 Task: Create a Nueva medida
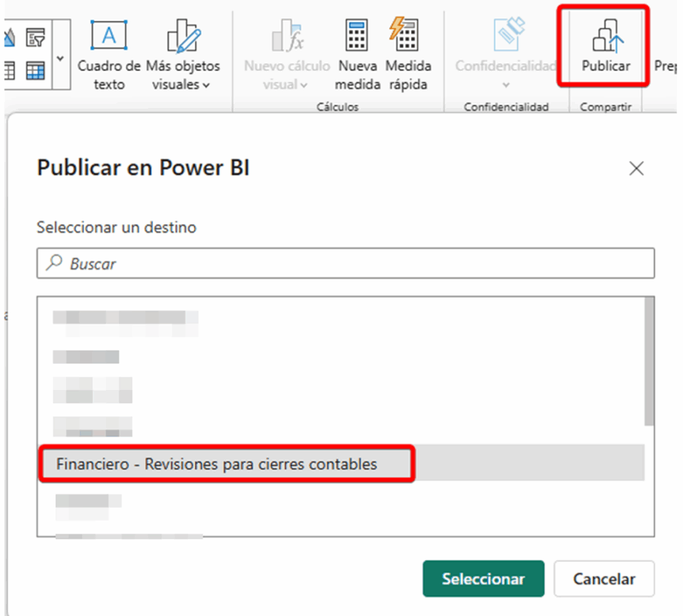(358, 55)
